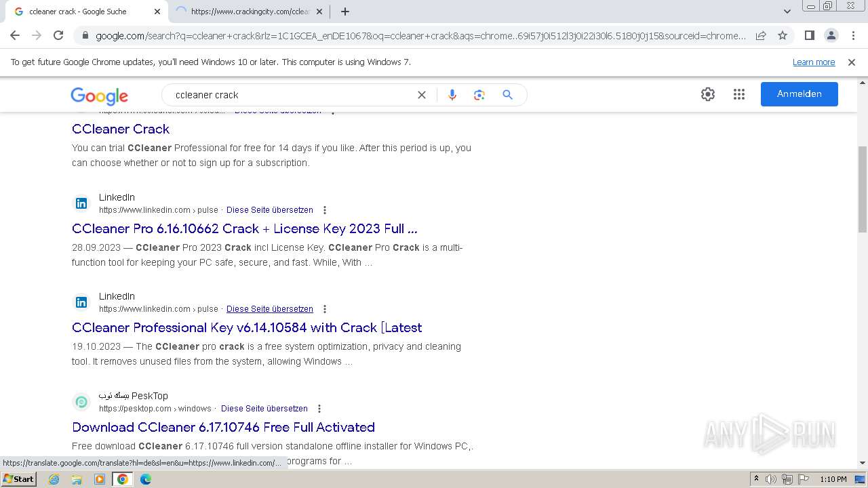Submit the search with the magnifier icon
This screenshot has width=868, height=488.
(507, 95)
